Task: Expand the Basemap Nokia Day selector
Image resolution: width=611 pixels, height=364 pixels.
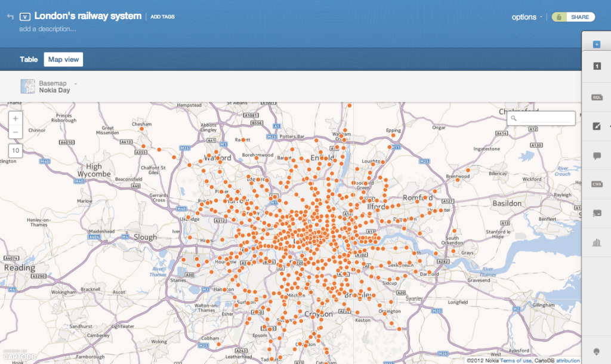Action: point(54,87)
